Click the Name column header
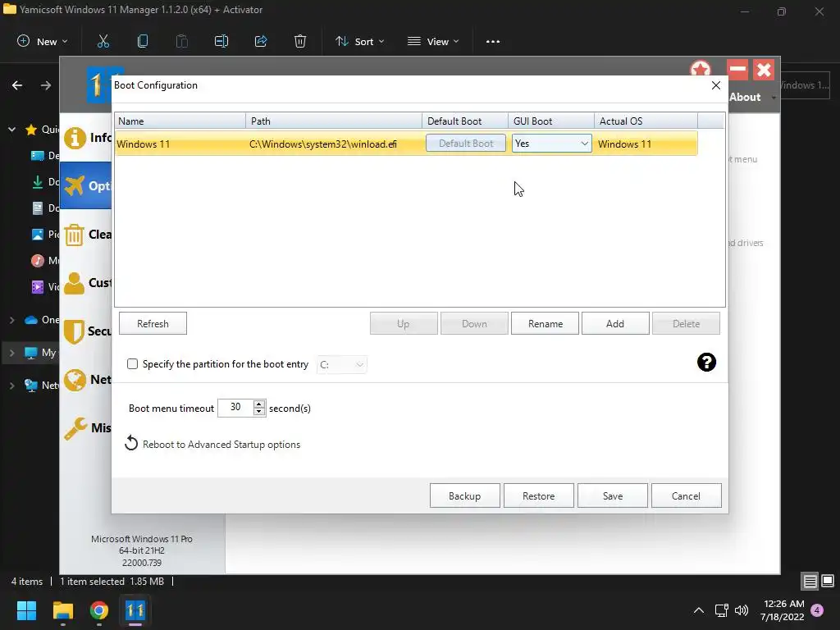Screen dimensions: 840x630 pos(180,121)
